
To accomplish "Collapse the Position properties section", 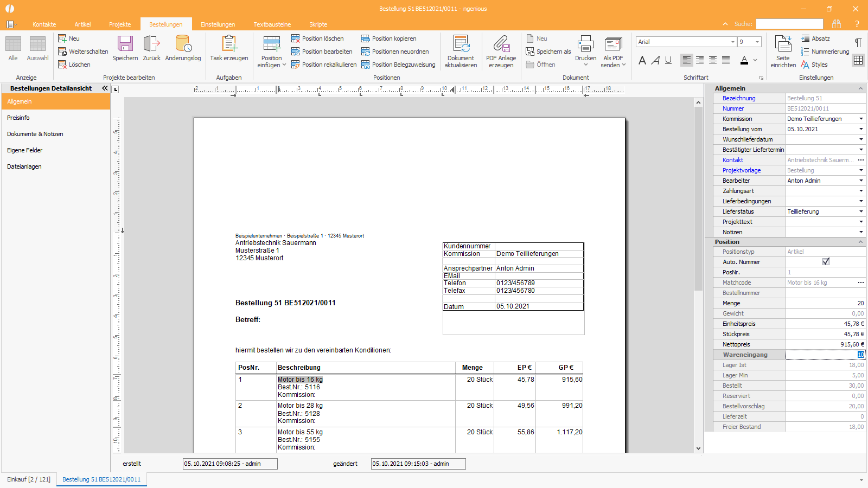I will pyautogui.click(x=860, y=242).
